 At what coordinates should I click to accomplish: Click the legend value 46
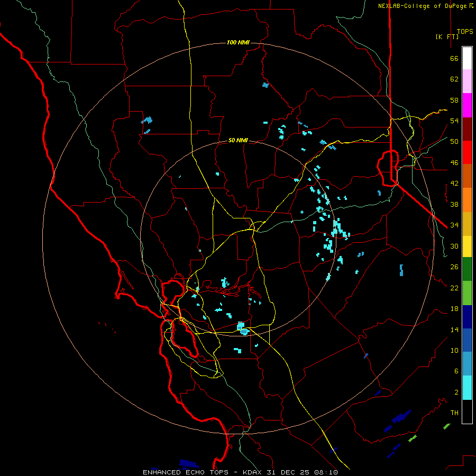pos(454,163)
